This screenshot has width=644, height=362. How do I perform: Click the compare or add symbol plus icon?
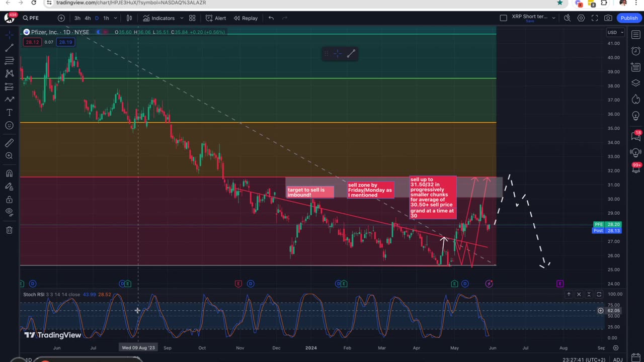[x=61, y=18]
